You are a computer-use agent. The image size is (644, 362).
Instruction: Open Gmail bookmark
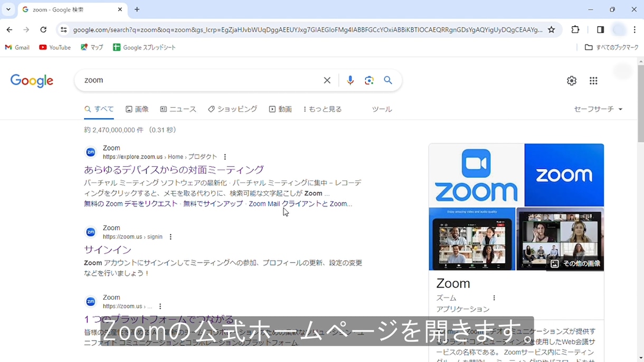tap(17, 47)
